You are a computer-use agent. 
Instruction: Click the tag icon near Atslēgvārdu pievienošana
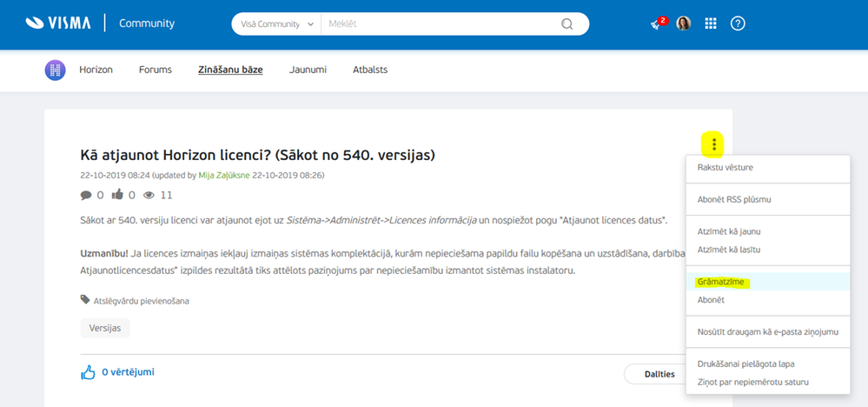(84, 299)
